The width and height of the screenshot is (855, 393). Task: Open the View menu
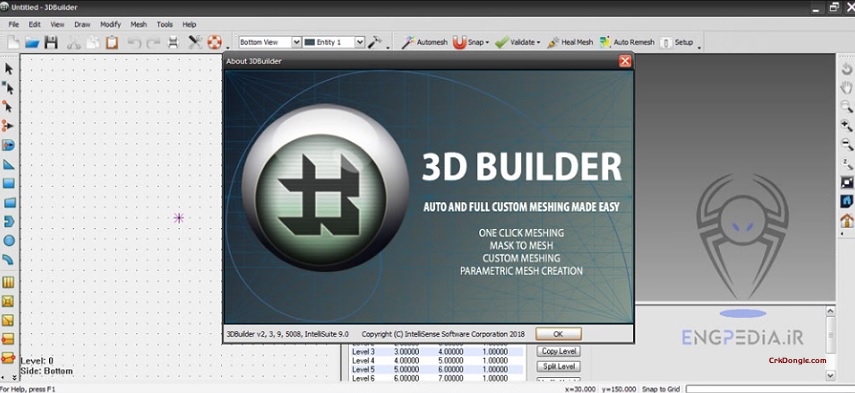click(57, 25)
